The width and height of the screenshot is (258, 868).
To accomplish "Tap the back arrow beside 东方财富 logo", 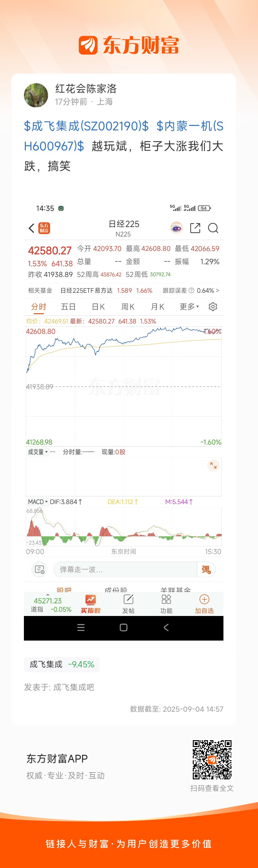I will coord(31,228).
